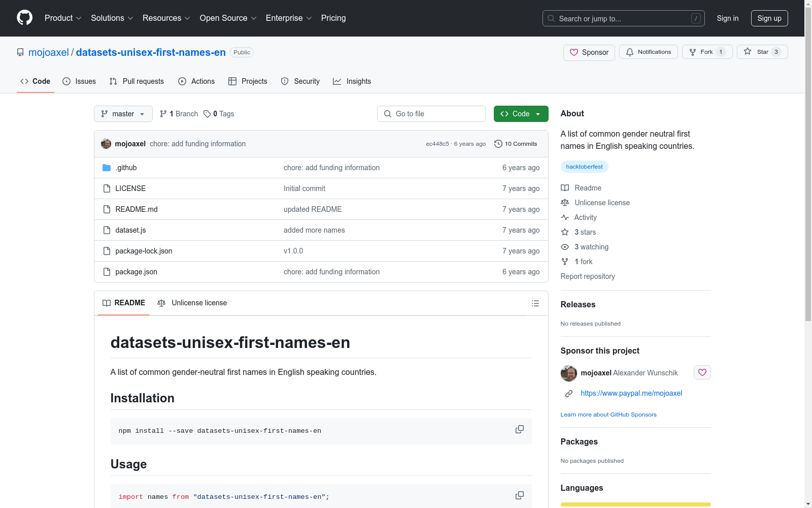Click the Readme book icon in About
Viewport: 812px width, 508px height.
coord(565,188)
